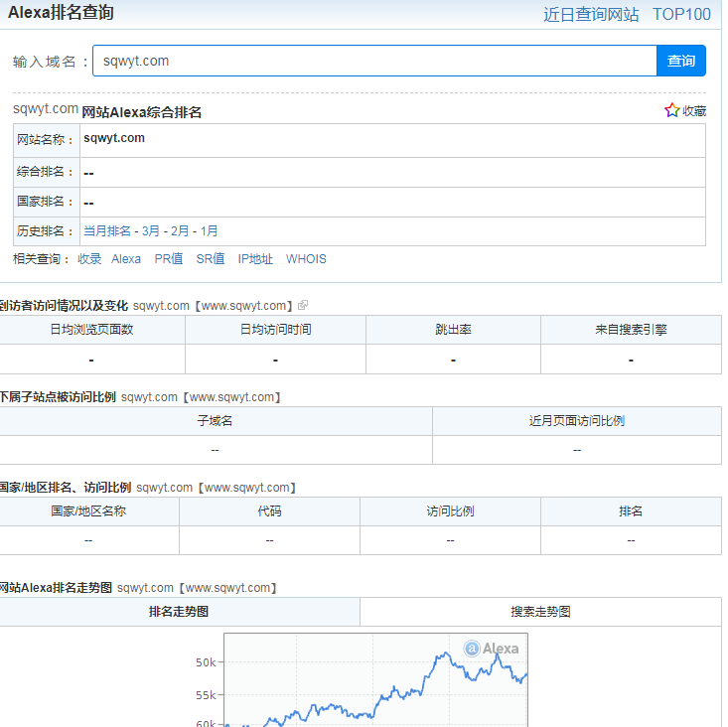Click 日均访问时间 column header
Viewport: 728px width, 727px height.
point(275,330)
